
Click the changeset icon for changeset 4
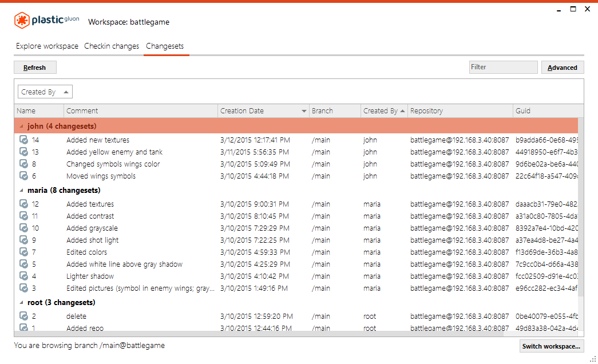[23, 276]
